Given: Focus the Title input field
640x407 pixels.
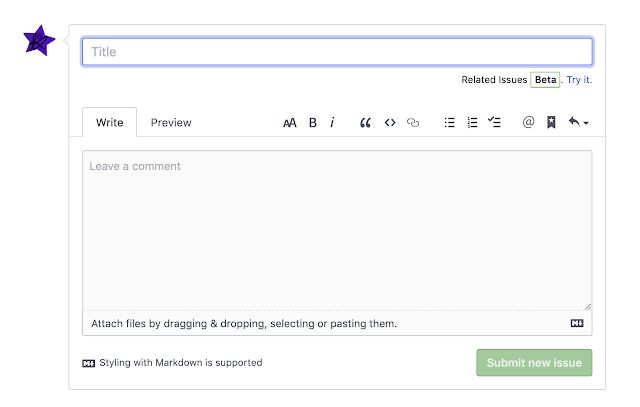Looking at the screenshot, I should pyautogui.click(x=337, y=52).
